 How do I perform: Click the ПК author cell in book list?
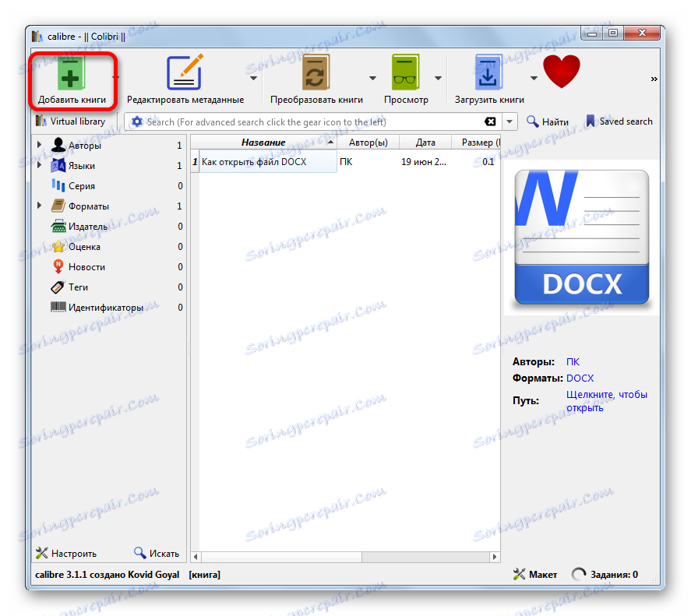pyautogui.click(x=368, y=162)
